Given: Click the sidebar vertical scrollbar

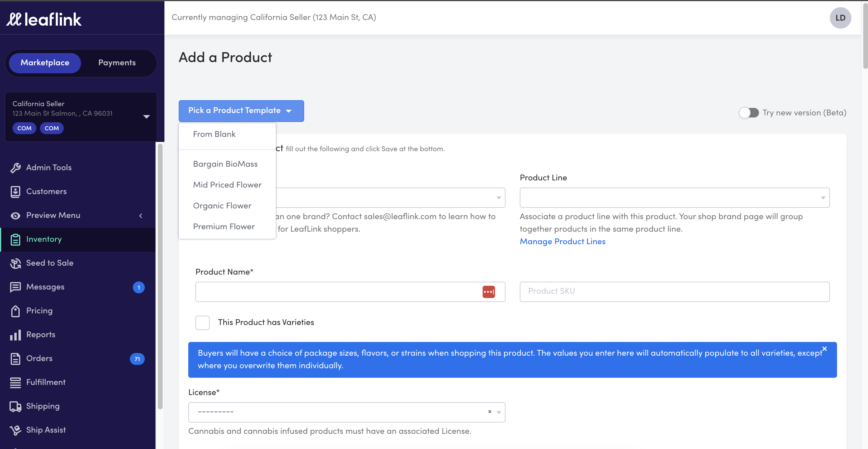Looking at the screenshot, I should tap(160, 277).
